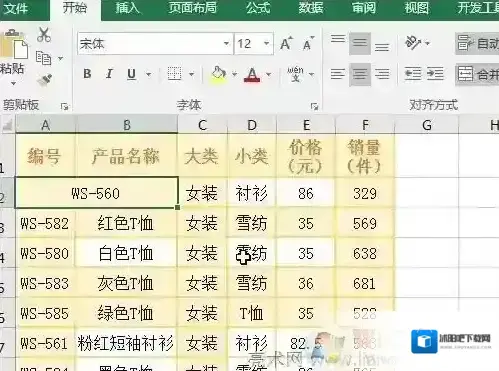Screen dimensions: 499x371
Task: Switch to 公式 tab
Action: [258, 8]
